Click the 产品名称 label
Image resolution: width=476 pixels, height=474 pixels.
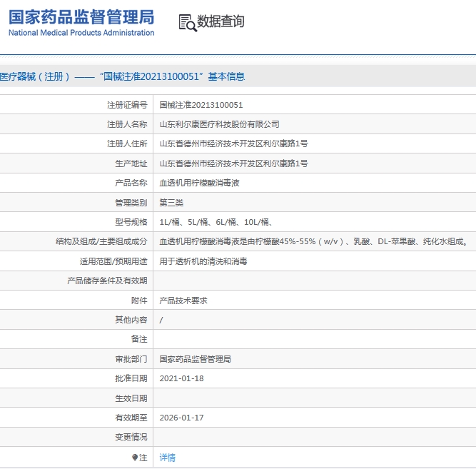[131, 183]
